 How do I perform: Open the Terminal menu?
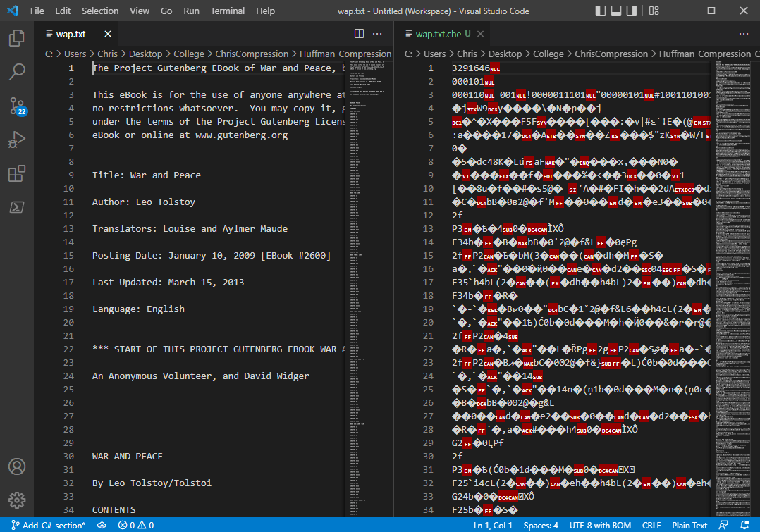click(227, 11)
